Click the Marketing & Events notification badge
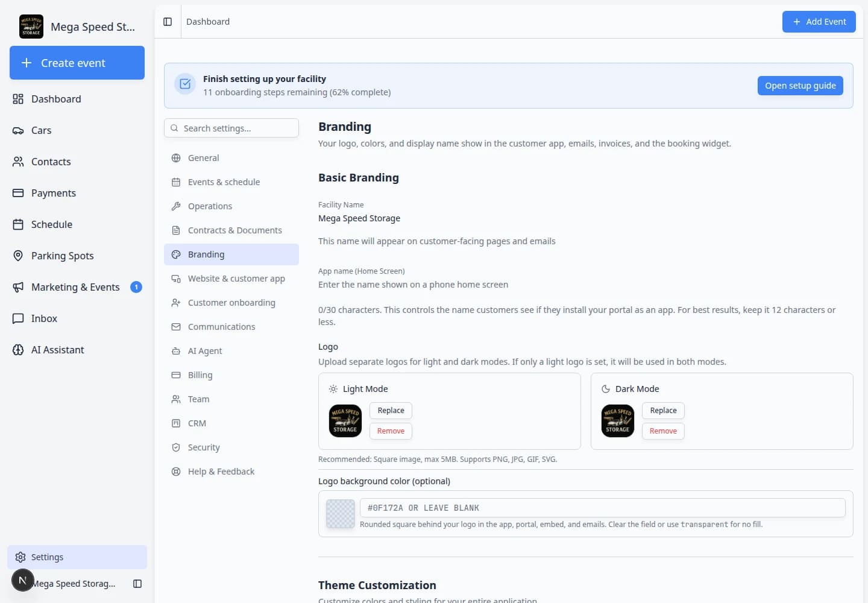The image size is (868, 603). (x=136, y=287)
